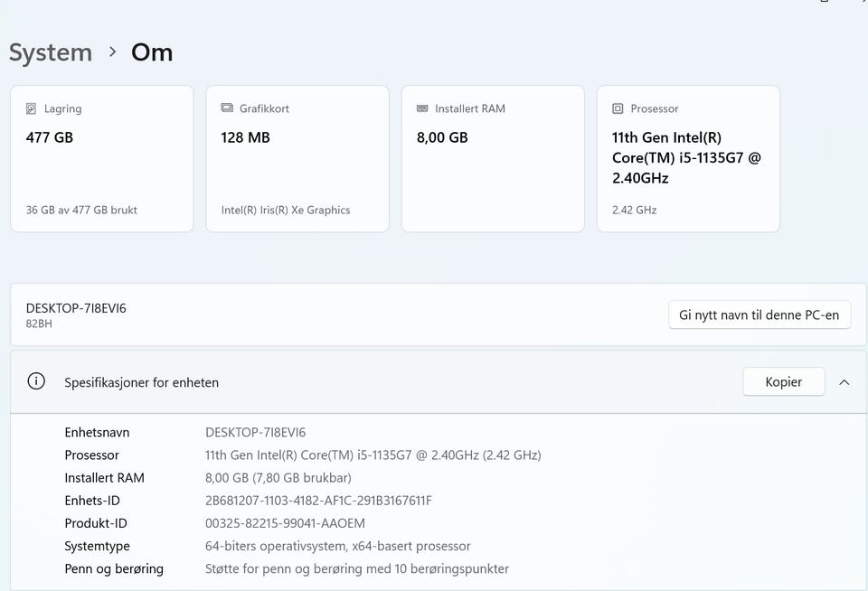Click Gi nytt navn til denne PC-en
This screenshot has width=868, height=591.
point(759,314)
